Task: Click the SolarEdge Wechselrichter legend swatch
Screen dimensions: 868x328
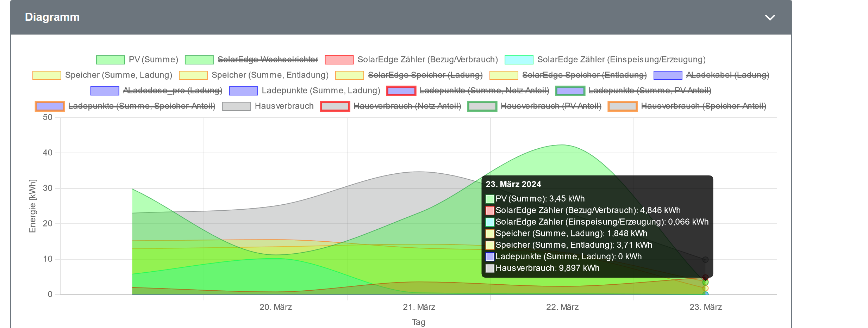Action: pos(199,60)
